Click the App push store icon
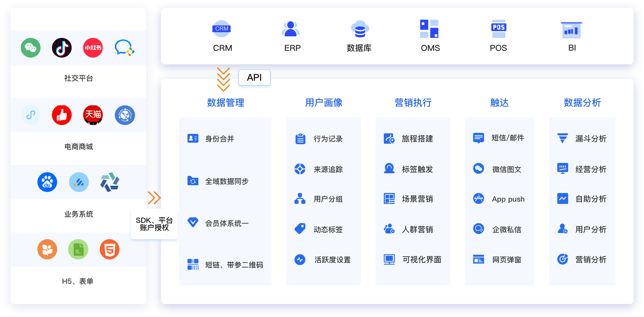644x317 pixels. [479, 198]
